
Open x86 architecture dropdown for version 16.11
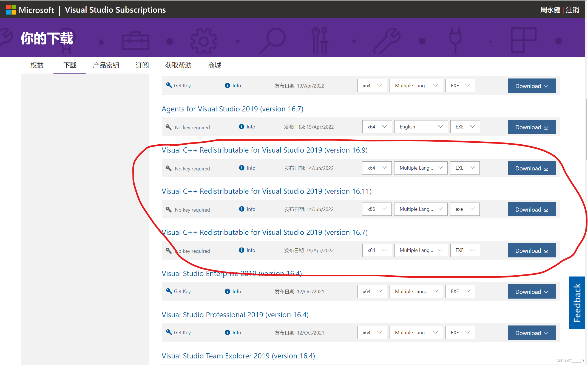pos(377,209)
